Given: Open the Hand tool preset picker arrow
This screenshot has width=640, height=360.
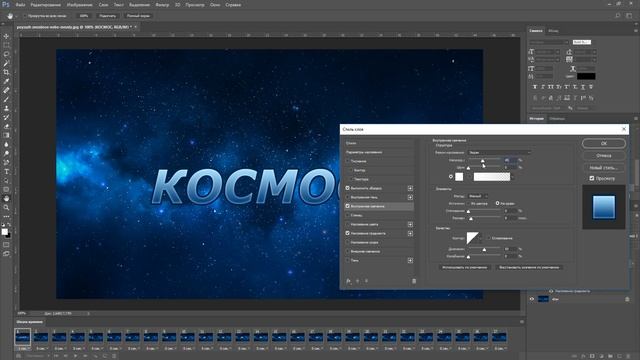Looking at the screenshot, I should (16, 16).
